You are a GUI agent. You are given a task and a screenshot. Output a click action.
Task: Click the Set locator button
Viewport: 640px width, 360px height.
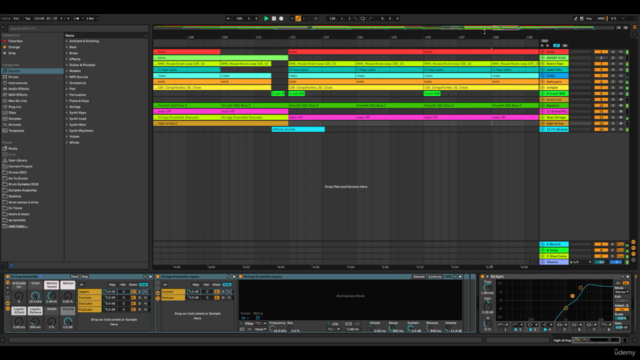(544, 41)
